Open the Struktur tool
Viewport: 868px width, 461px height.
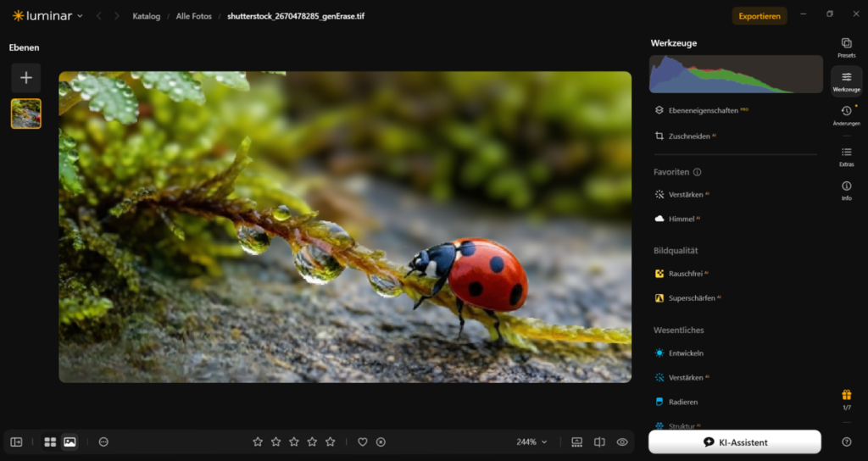click(x=679, y=425)
